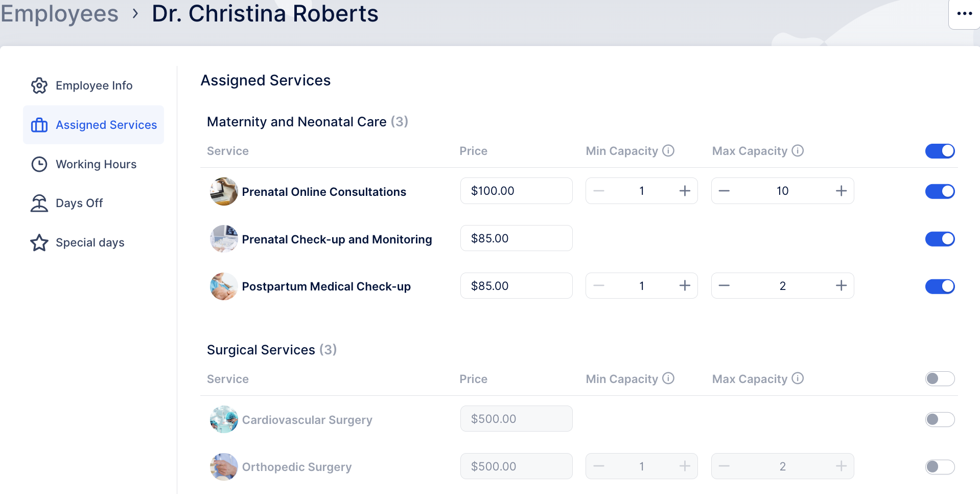Screen dimensions: 980x494
Task: Click info icon beside Surgical Max Capacity
Action: click(798, 378)
